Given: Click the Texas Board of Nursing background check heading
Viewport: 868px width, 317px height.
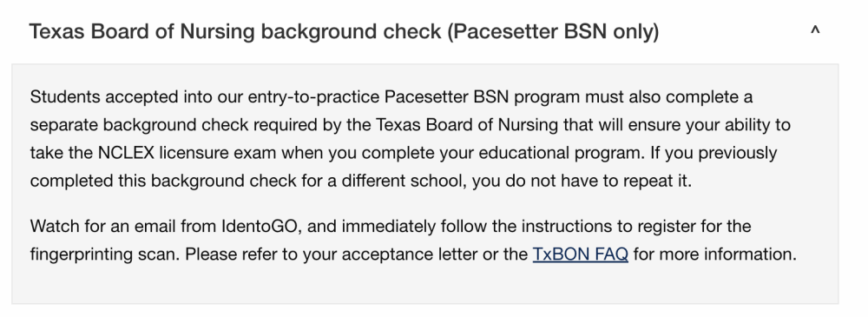Looking at the screenshot, I should (344, 31).
